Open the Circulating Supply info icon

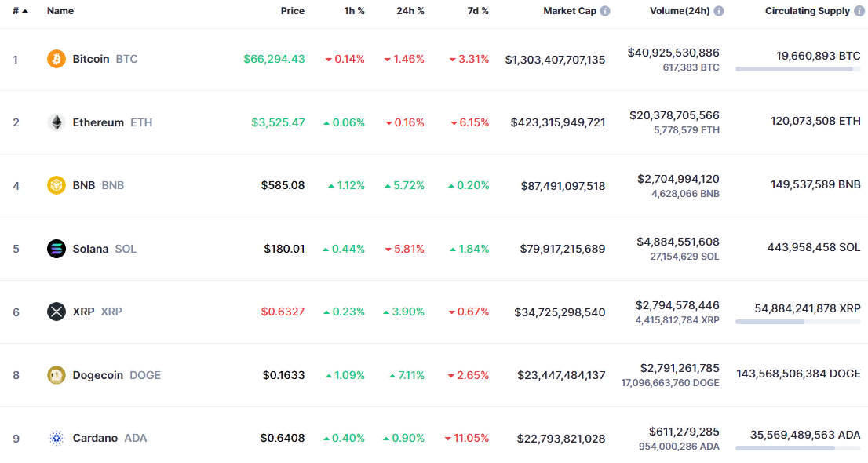(859, 11)
